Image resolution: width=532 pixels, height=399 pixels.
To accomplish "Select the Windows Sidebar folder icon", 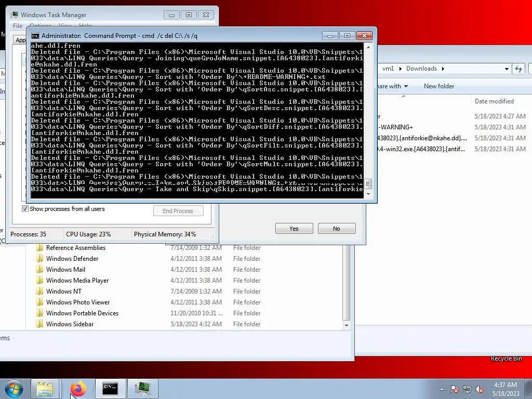I will tap(39, 324).
